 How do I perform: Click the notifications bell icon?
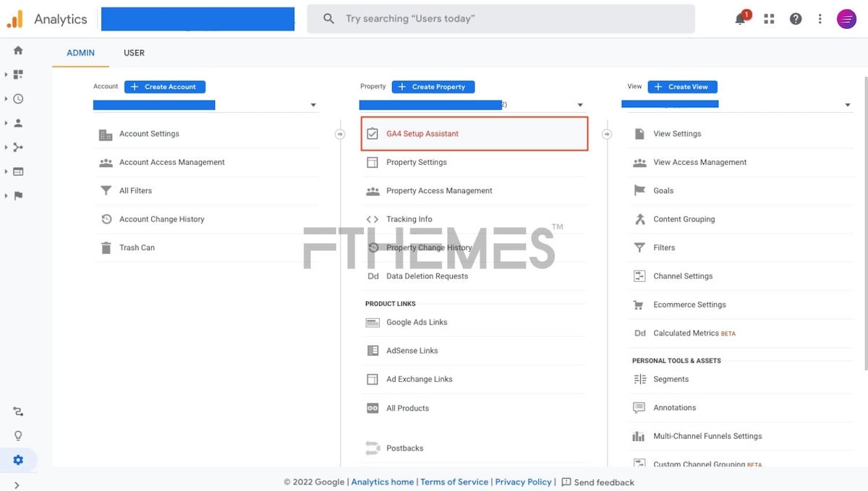pos(740,20)
